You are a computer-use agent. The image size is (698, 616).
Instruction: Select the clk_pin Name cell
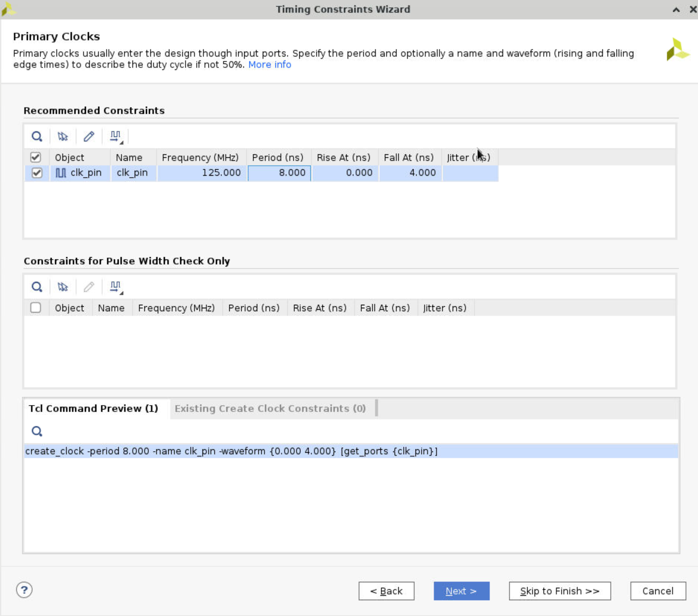[x=134, y=173]
